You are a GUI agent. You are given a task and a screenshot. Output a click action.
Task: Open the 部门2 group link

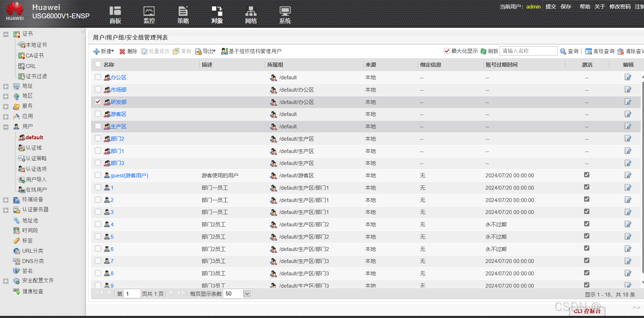coord(117,139)
